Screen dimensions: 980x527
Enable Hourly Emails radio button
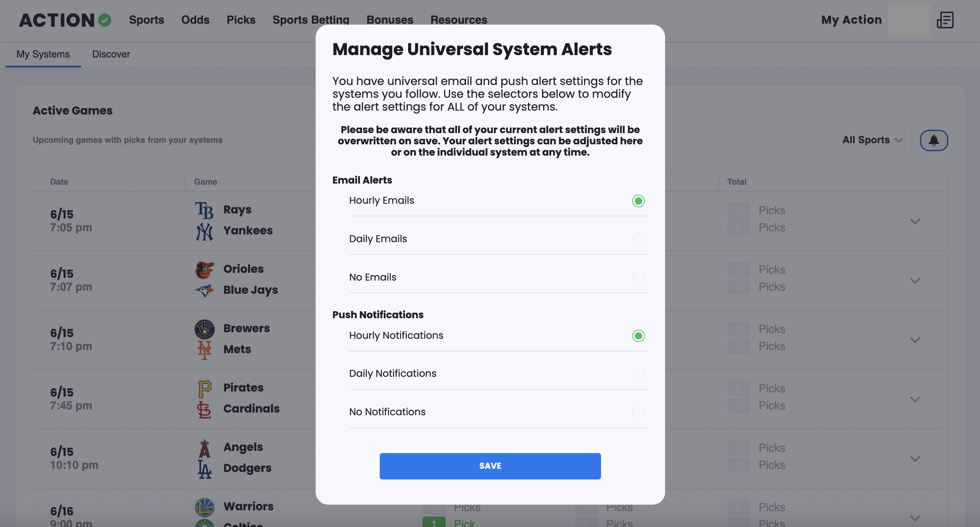pyautogui.click(x=638, y=201)
